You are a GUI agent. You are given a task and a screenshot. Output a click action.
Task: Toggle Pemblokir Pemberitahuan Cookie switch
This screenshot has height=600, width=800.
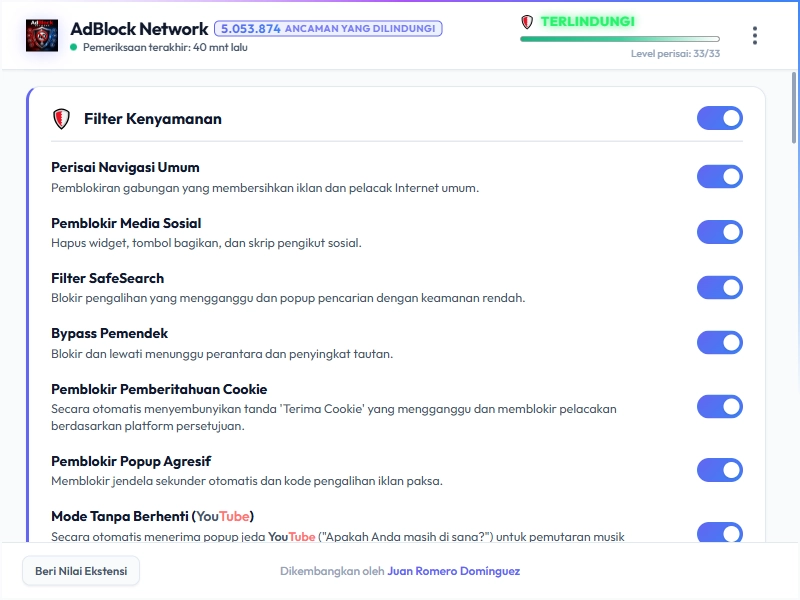tap(719, 407)
